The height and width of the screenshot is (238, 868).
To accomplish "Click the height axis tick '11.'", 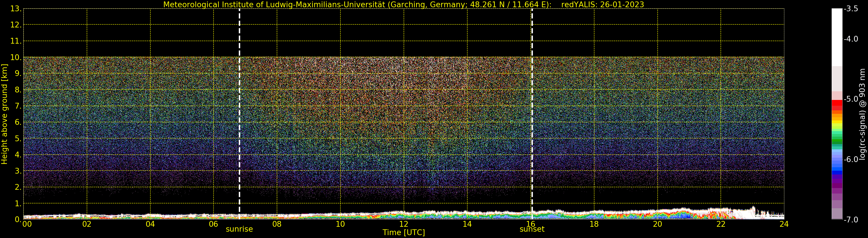I will pos(16,41).
